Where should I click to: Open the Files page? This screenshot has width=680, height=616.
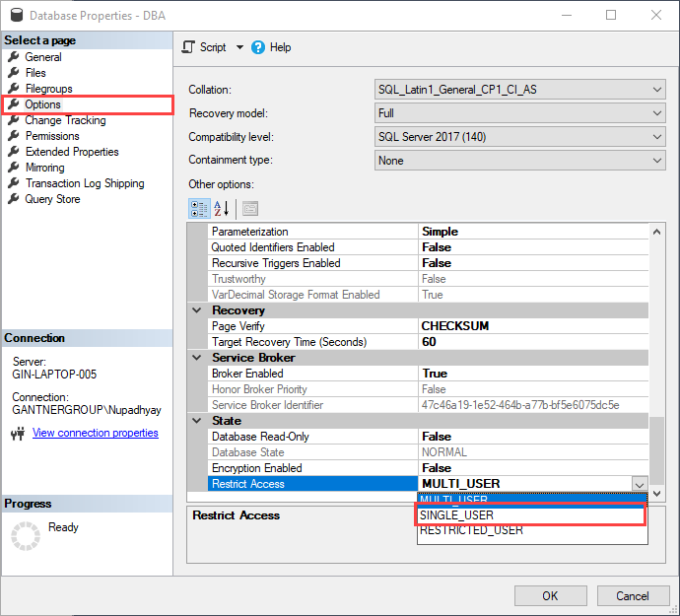coord(35,73)
